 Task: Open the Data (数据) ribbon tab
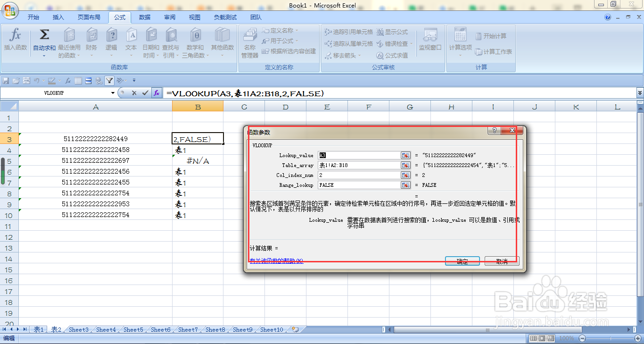145,17
